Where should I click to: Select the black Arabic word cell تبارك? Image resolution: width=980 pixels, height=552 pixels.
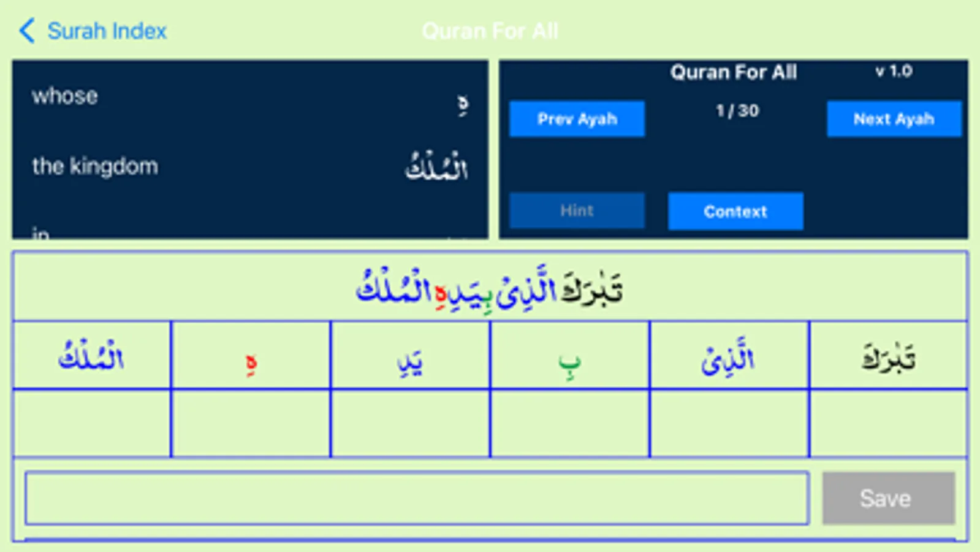[888, 355]
